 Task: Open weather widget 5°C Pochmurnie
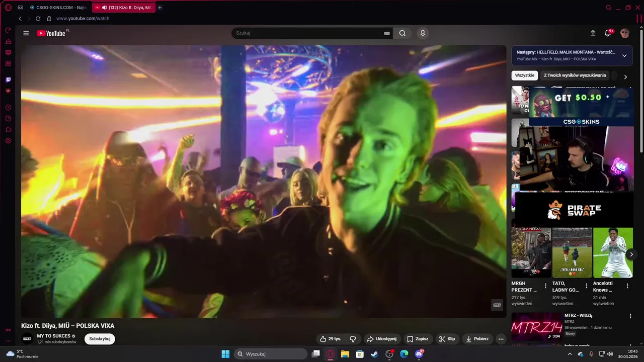pyautogui.click(x=21, y=354)
